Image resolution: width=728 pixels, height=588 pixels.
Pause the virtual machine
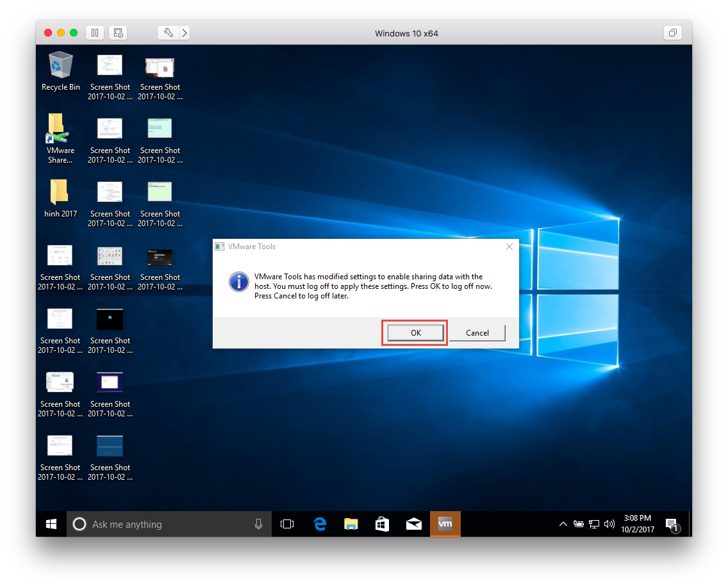coord(94,33)
